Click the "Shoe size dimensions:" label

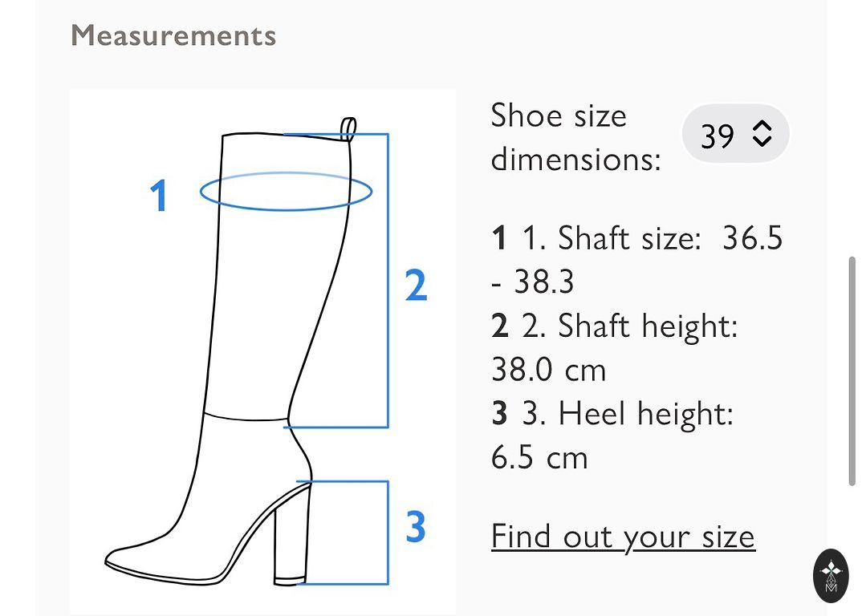[575, 137]
